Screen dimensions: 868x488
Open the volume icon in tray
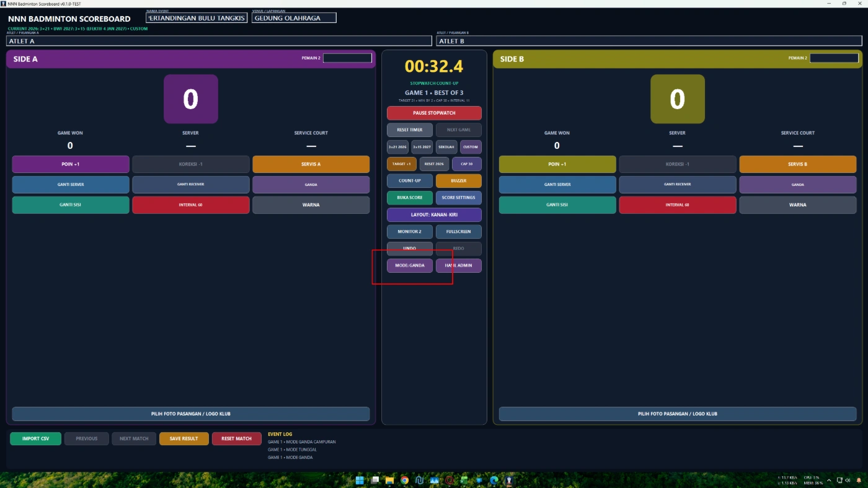click(849, 480)
